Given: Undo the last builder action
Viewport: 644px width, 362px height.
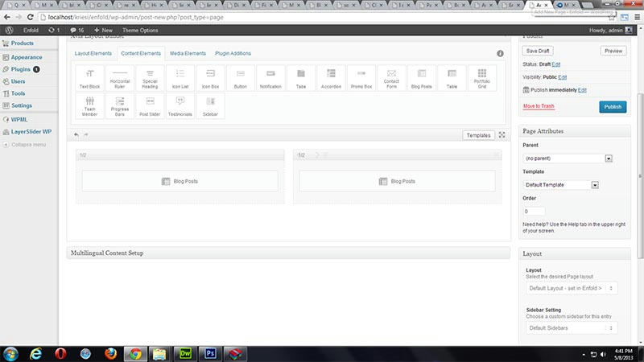Looking at the screenshot, I should pyautogui.click(x=76, y=134).
